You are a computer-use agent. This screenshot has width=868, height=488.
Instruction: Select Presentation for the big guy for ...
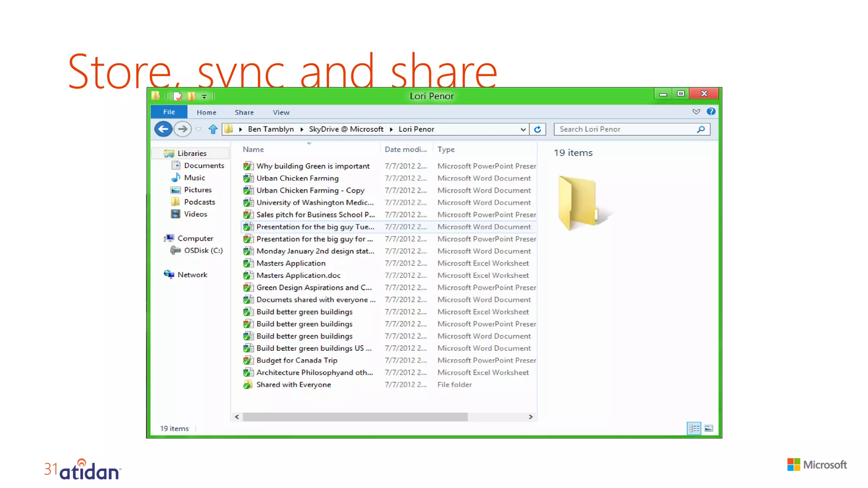[x=315, y=239]
